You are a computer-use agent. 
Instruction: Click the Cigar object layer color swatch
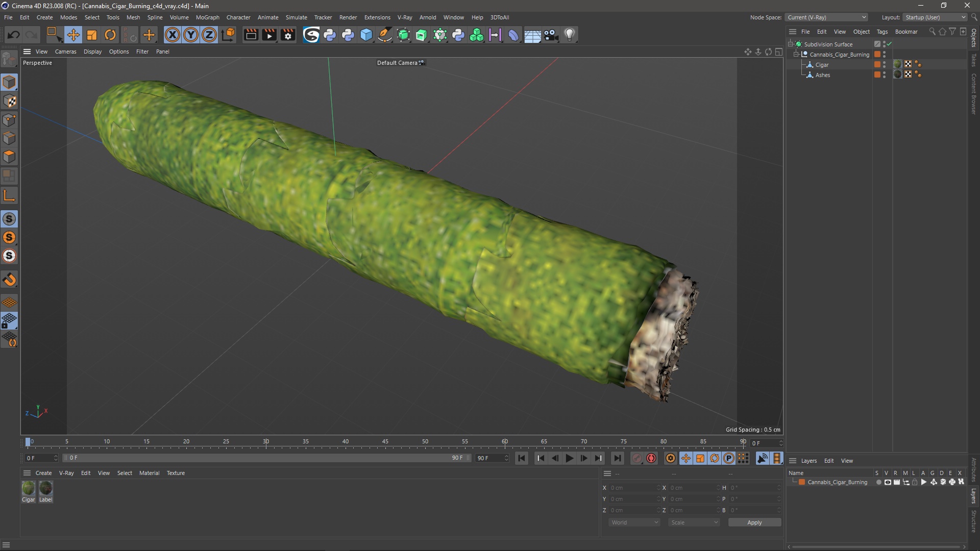pyautogui.click(x=877, y=65)
